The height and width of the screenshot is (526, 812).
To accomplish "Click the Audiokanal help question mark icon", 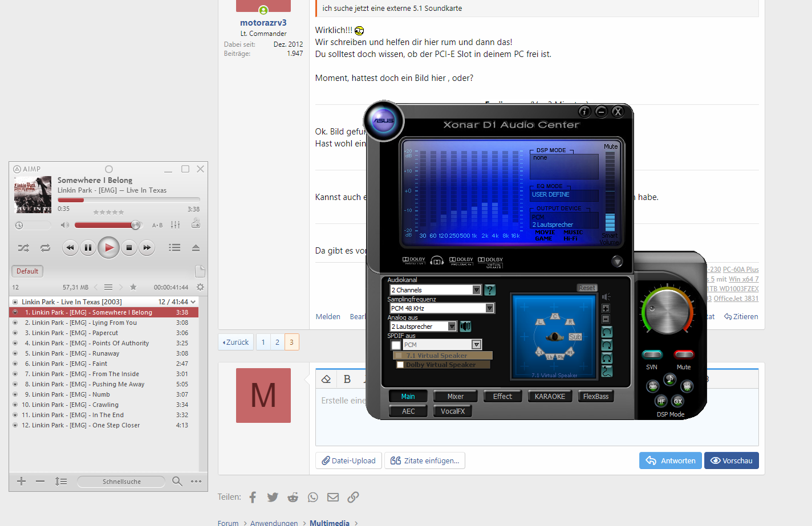I will [x=490, y=290].
